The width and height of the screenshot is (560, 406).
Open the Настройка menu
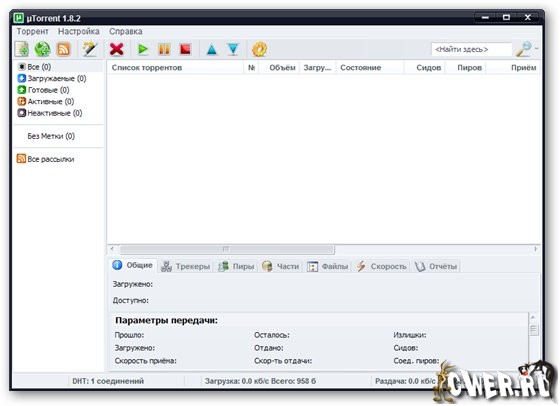pos(79,31)
